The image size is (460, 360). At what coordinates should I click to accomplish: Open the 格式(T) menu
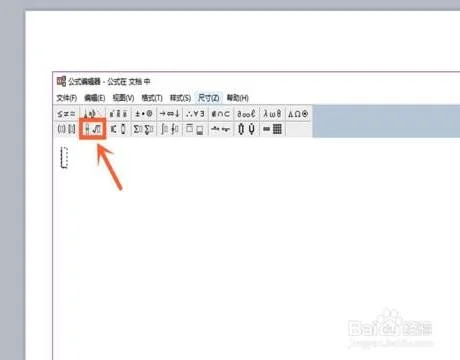[152, 98]
